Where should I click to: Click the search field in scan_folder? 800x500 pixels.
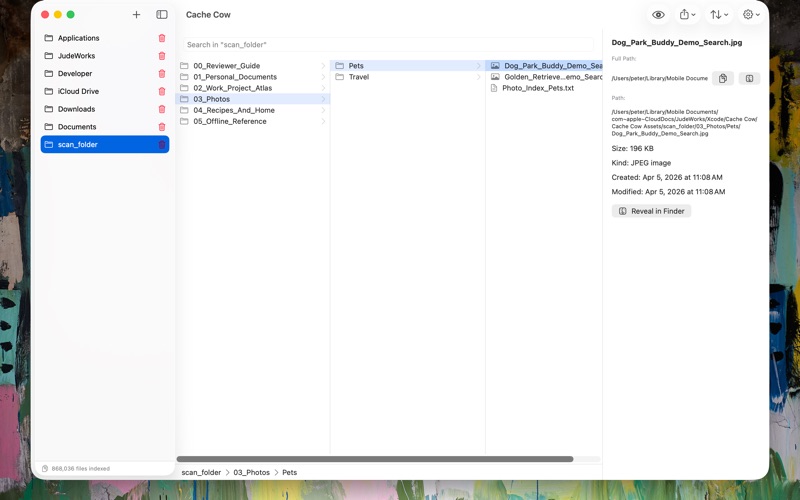point(388,44)
